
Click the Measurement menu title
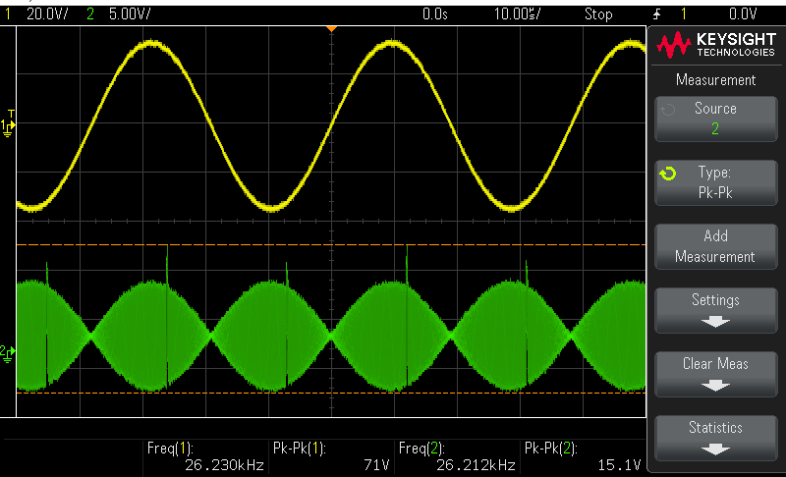(x=715, y=80)
